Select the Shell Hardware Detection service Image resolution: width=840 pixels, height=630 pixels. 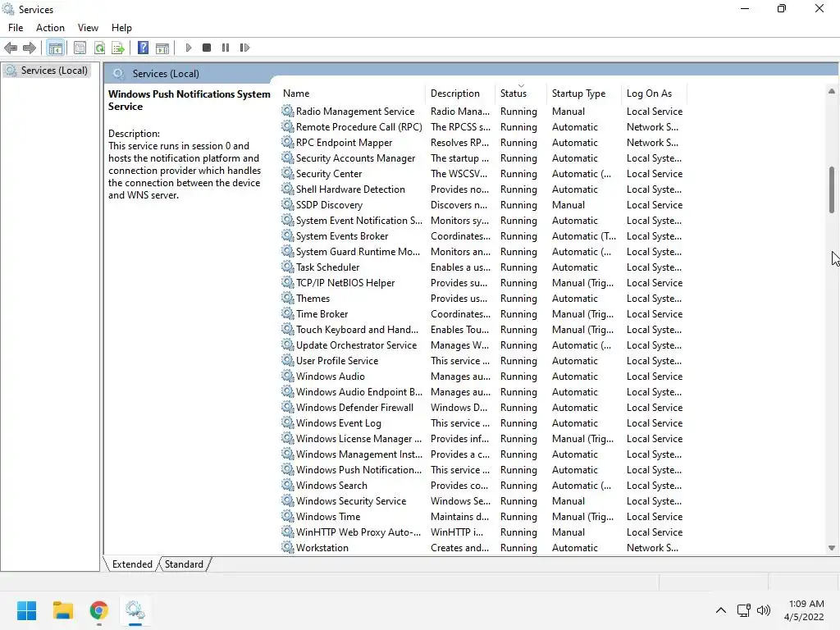(x=482, y=189)
